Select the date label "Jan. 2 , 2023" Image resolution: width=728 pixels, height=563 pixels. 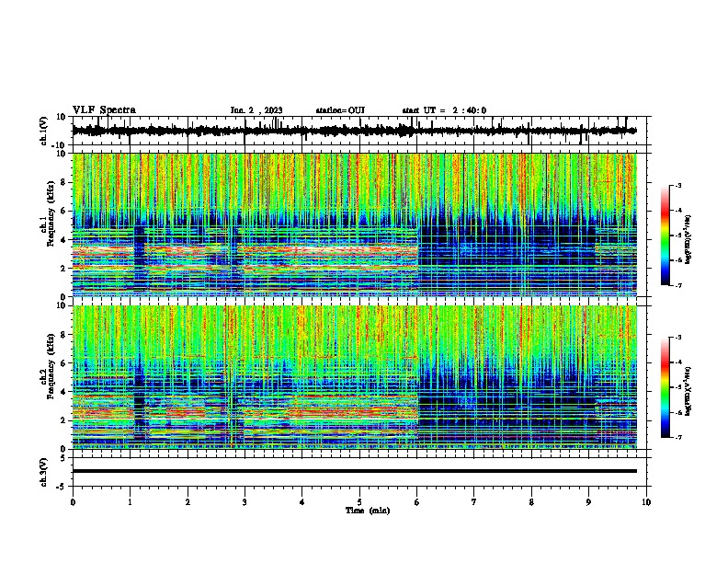256,110
